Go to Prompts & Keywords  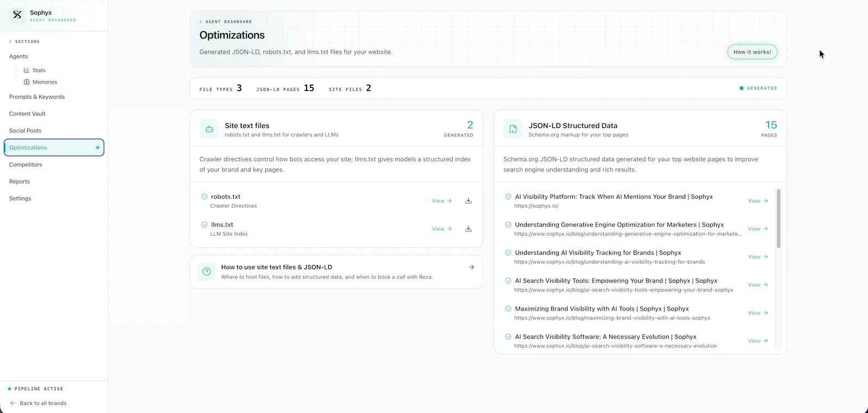click(37, 97)
